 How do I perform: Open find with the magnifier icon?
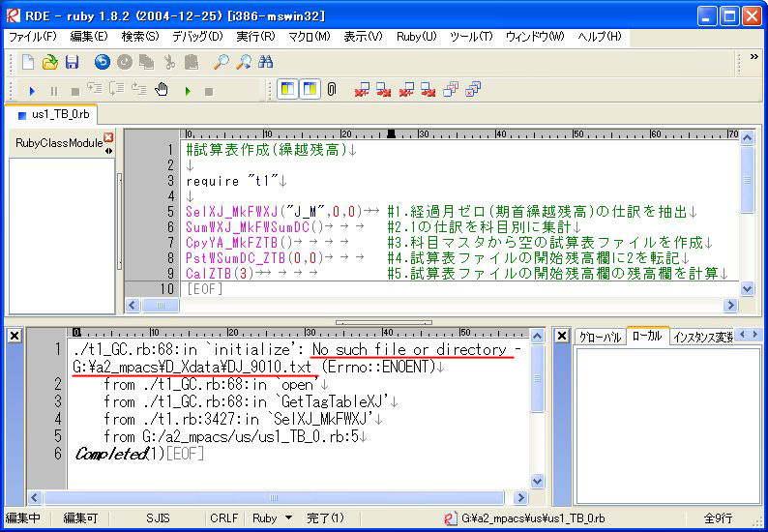click(x=222, y=62)
